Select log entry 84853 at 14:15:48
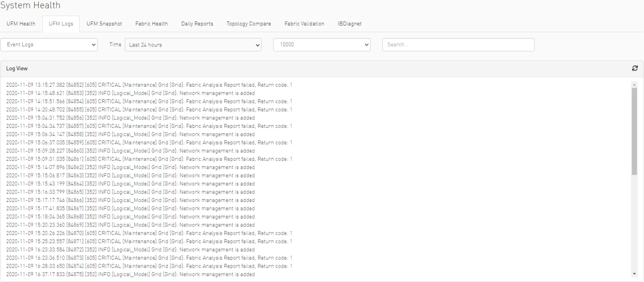 (x=130, y=93)
